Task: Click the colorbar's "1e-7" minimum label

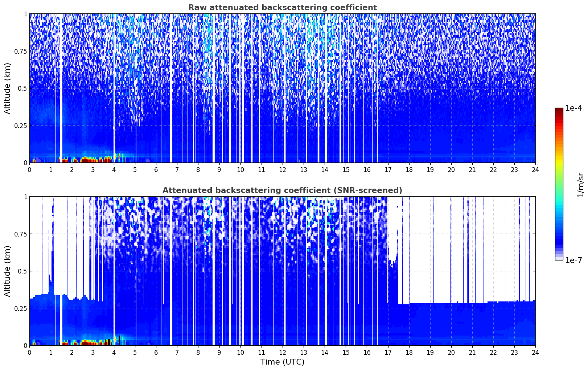Action: (x=573, y=260)
